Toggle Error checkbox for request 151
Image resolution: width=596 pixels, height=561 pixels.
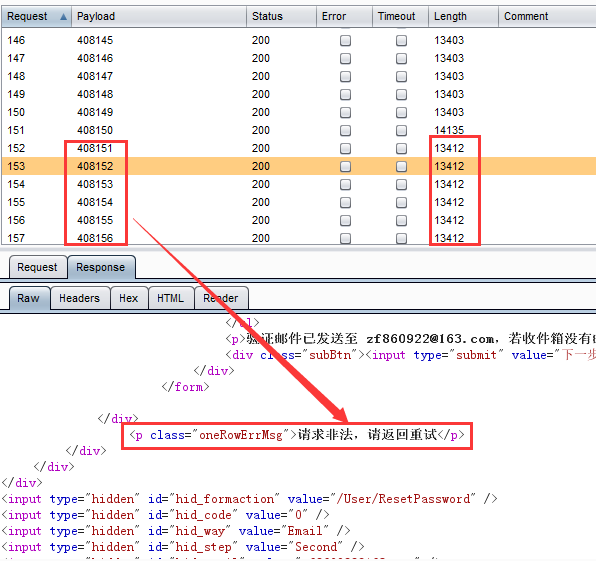345,130
